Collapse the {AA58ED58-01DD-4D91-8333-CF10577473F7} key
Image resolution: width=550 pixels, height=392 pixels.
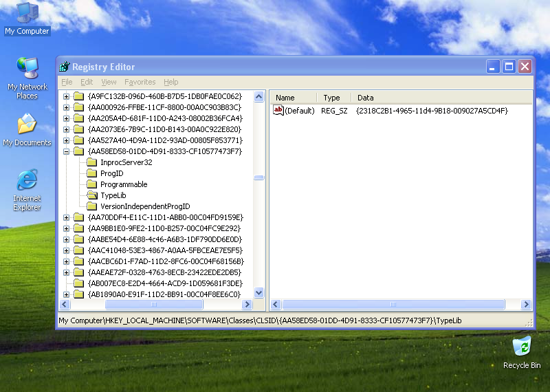(66, 151)
